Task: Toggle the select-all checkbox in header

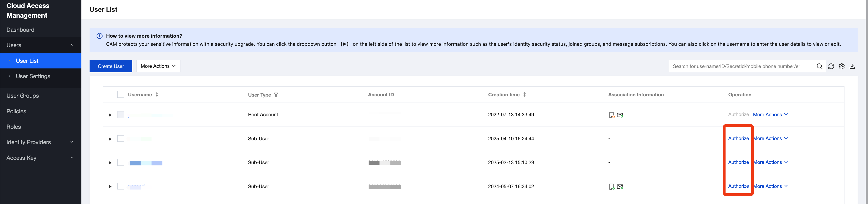Action: pos(120,95)
